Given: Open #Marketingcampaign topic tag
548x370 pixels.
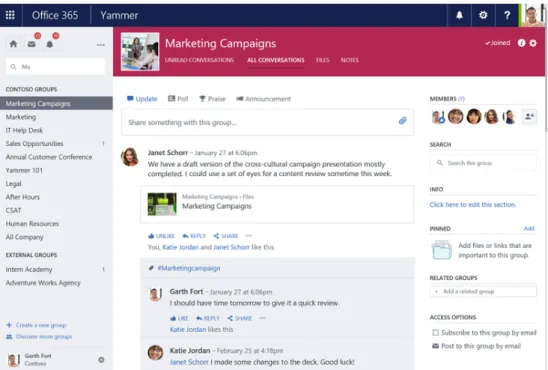Looking at the screenshot, I should pos(189,268).
